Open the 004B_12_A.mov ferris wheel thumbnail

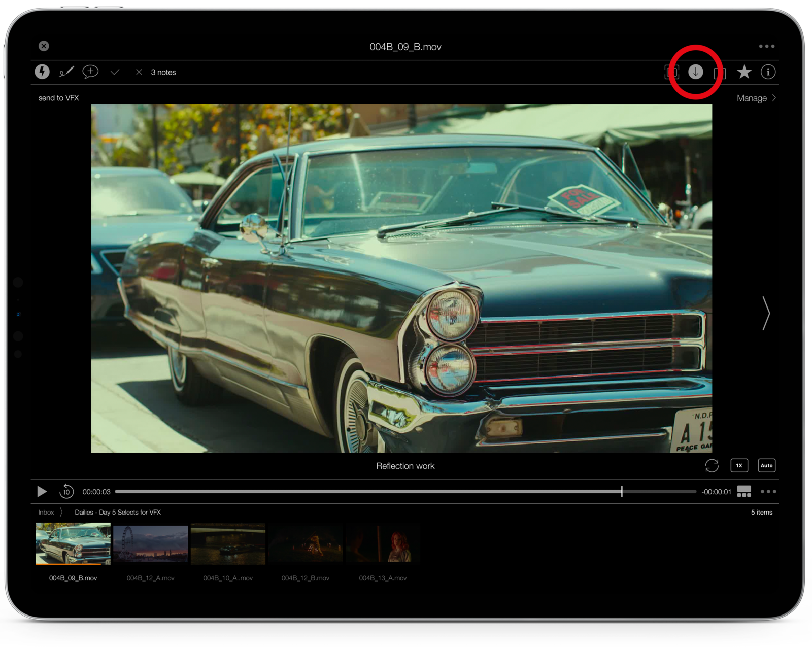[151, 544]
